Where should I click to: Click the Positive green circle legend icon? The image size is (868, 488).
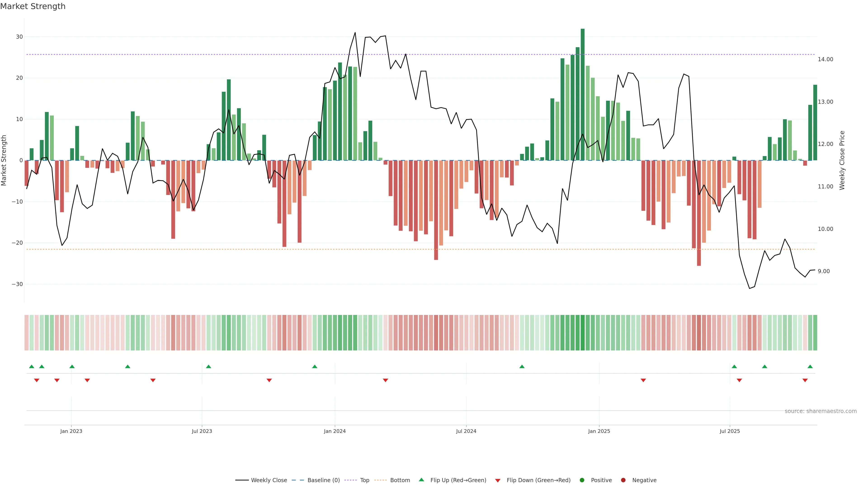click(582, 480)
